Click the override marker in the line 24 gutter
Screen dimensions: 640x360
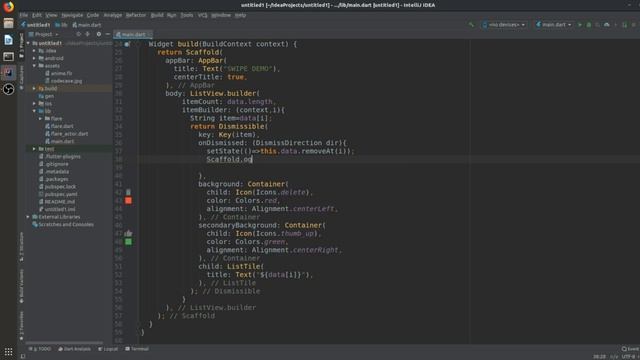point(127,44)
